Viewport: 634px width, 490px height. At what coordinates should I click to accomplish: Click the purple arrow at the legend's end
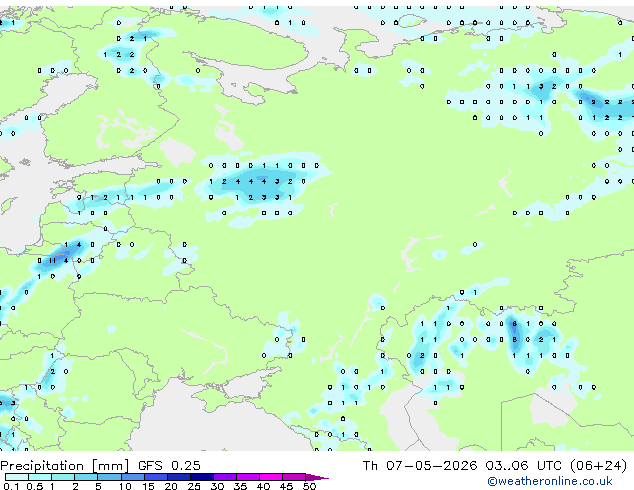point(317,477)
